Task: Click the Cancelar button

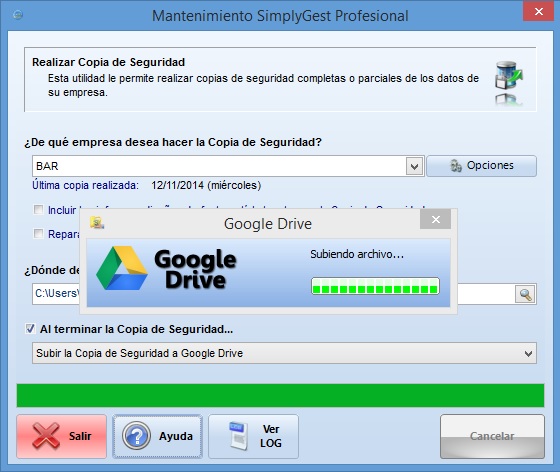Action: click(x=492, y=436)
